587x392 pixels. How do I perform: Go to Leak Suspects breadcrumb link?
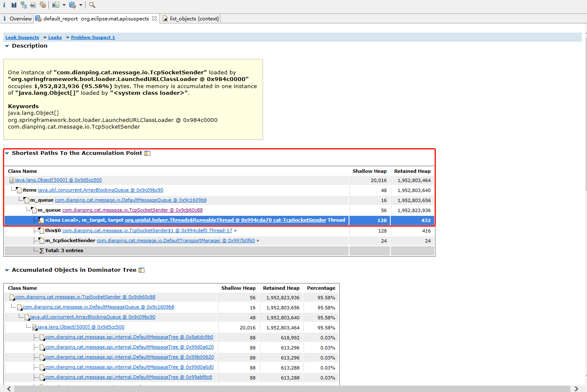tap(22, 38)
